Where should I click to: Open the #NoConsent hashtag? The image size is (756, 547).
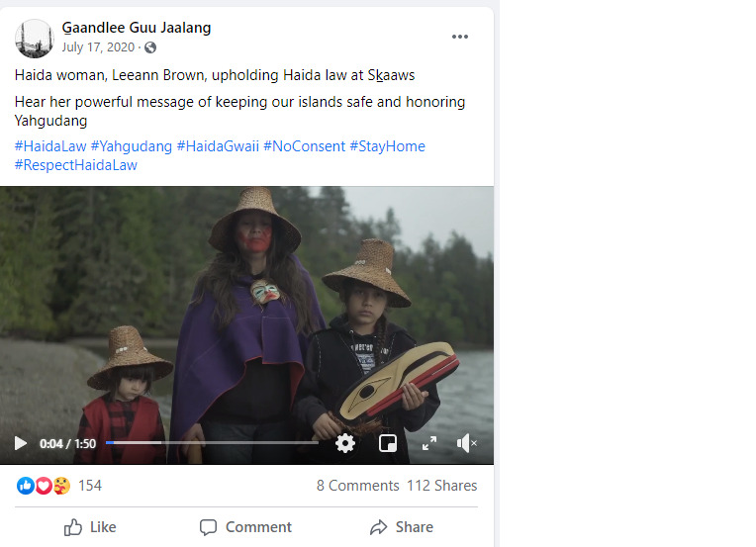(304, 146)
